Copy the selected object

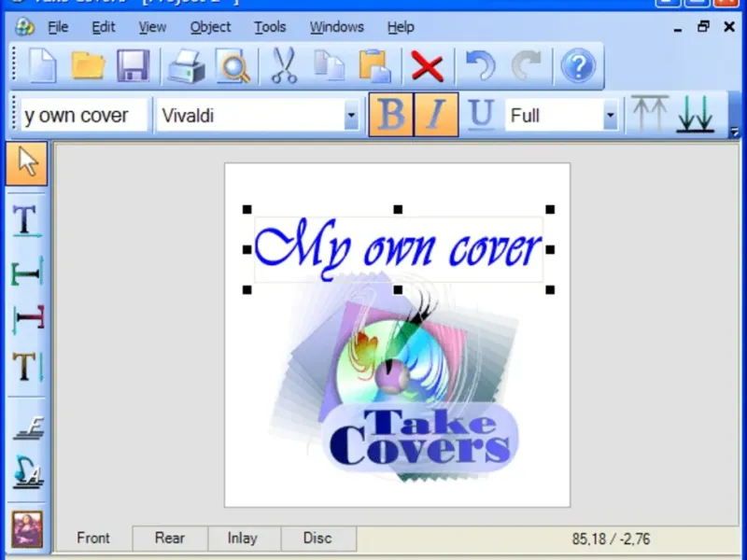(x=330, y=65)
